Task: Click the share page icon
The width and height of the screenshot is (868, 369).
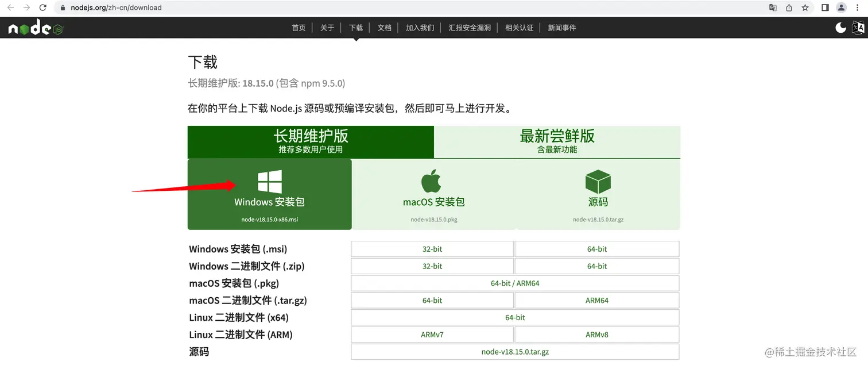Action: pos(789,8)
